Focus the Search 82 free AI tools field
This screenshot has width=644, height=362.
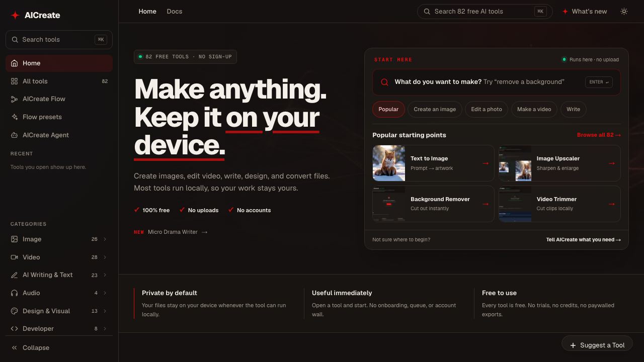click(485, 12)
